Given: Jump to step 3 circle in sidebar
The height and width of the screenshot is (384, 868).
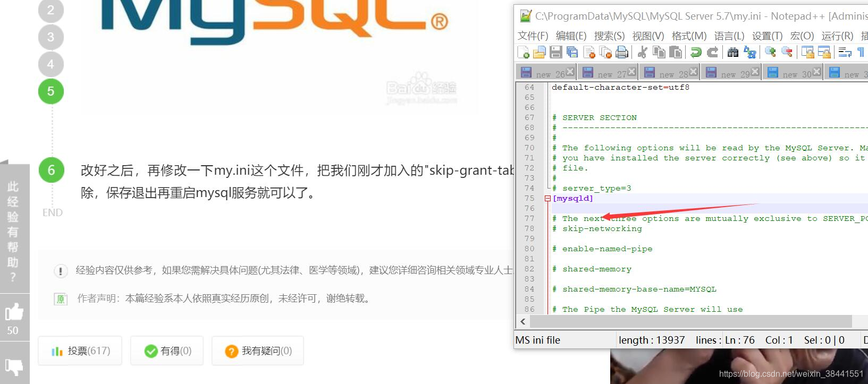Looking at the screenshot, I should [51, 37].
